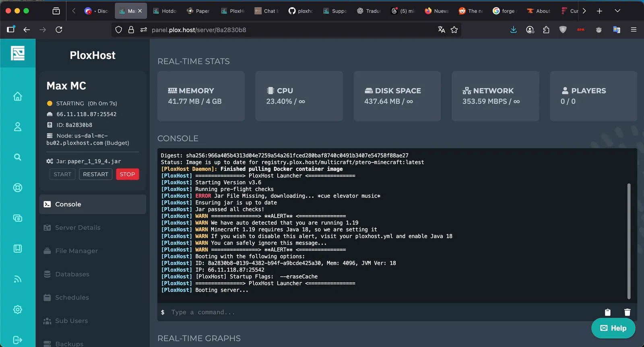Click the Jar paper_1_19_4.jar label
Image resolution: width=644 pixels, height=347 pixels.
tap(89, 161)
